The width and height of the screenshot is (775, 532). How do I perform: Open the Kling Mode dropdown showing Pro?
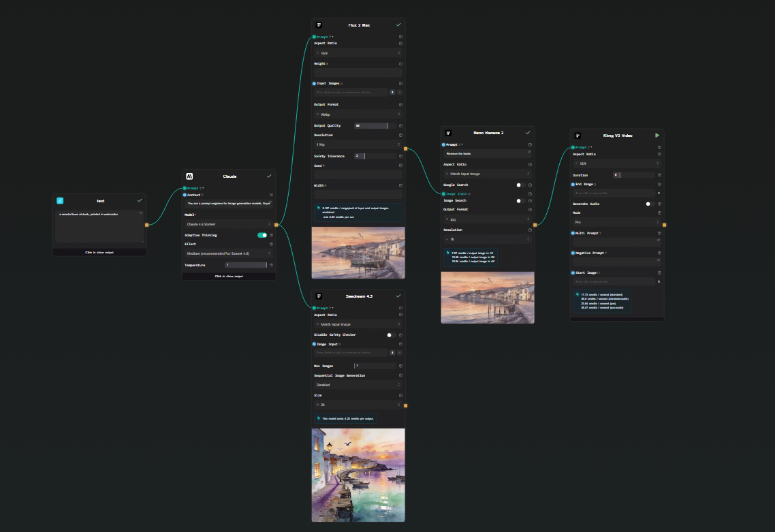[x=616, y=222]
